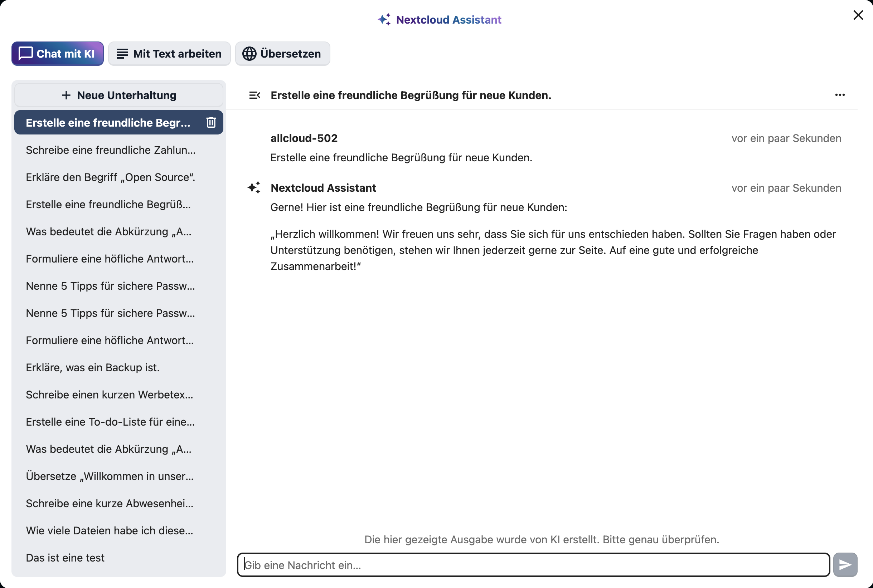Viewport: 873px width, 588px height.
Task: Click the timestamp on the assistant's reply
Action: (786, 188)
